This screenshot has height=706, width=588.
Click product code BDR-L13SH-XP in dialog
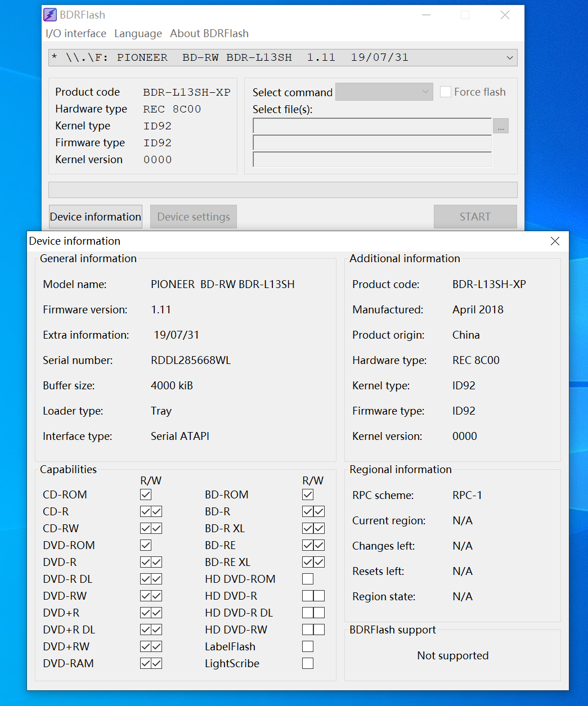point(489,284)
